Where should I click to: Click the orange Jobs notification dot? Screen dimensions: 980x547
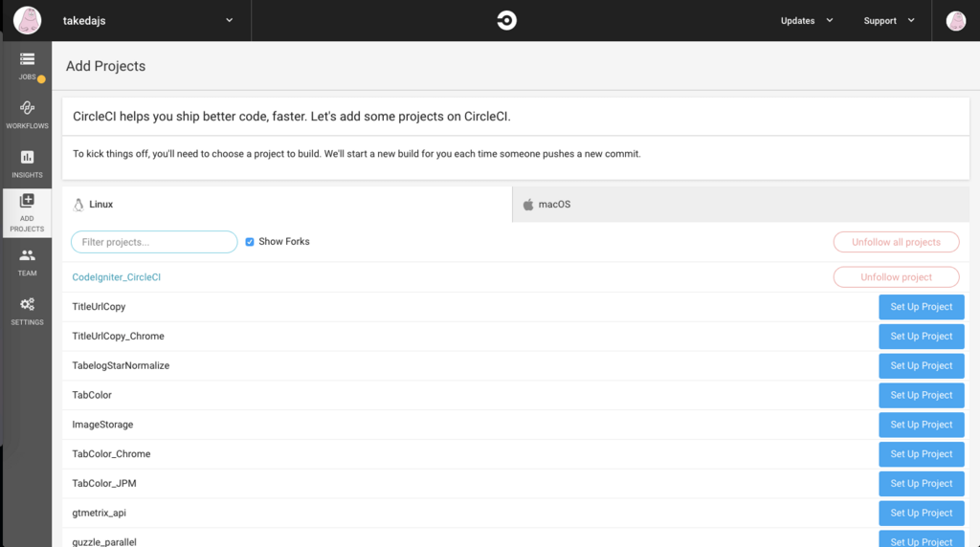point(41,79)
